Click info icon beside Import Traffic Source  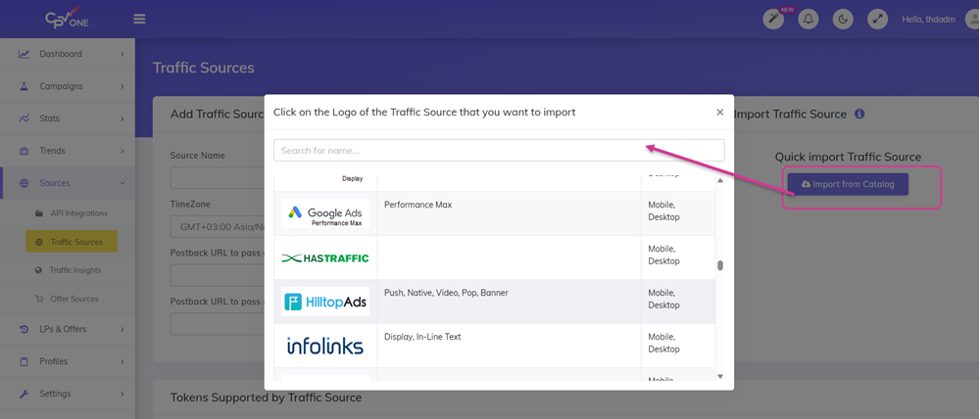point(859,115)
